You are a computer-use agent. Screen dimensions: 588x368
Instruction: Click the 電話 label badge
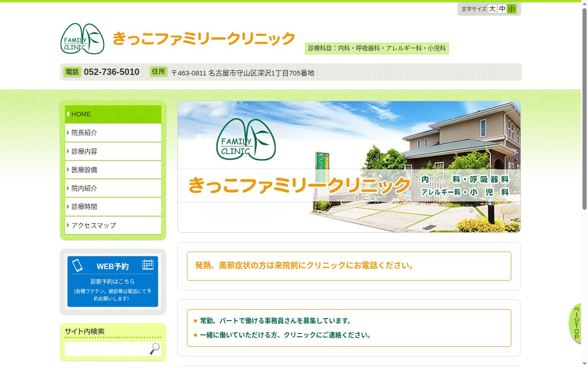pyautogui.click(x=72, y=72)
